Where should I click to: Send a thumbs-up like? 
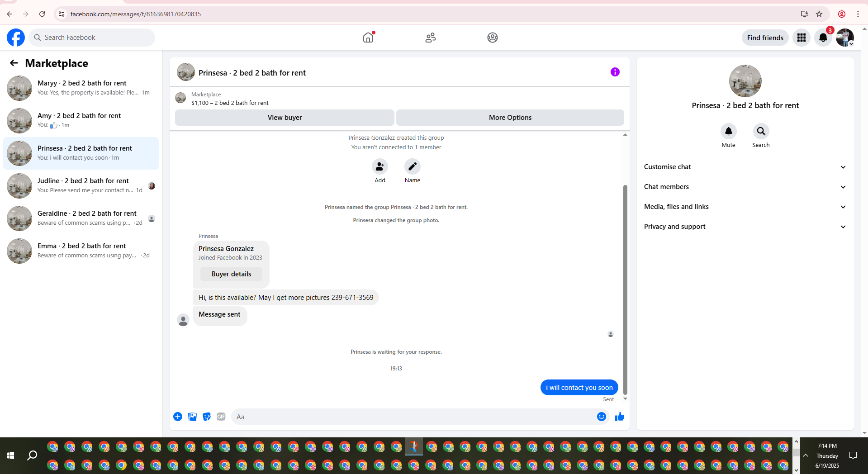click(620, 417)
